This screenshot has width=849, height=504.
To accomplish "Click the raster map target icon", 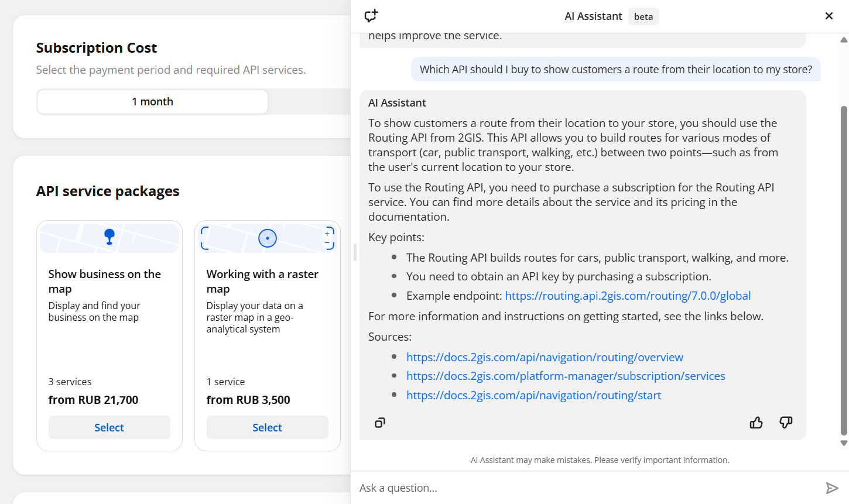I will point(268,238).
